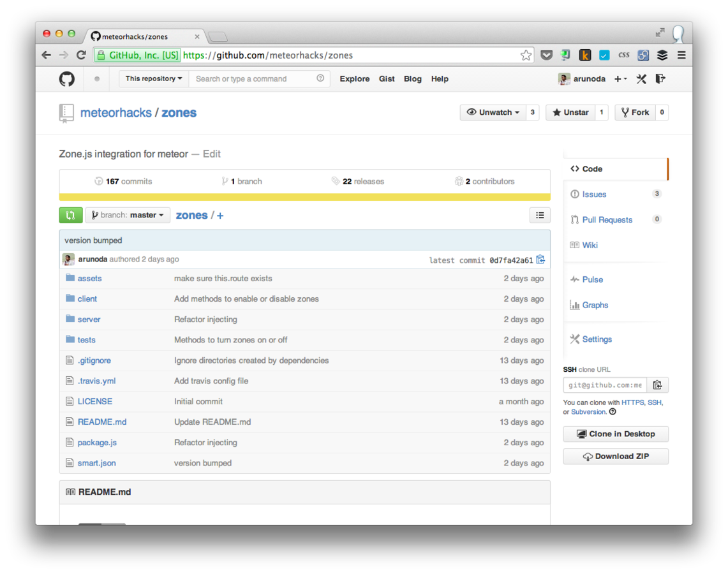The width and height of the screenshot is (728, 574).
Task: Open the .travis.yml file
Action: pos(96,381)
